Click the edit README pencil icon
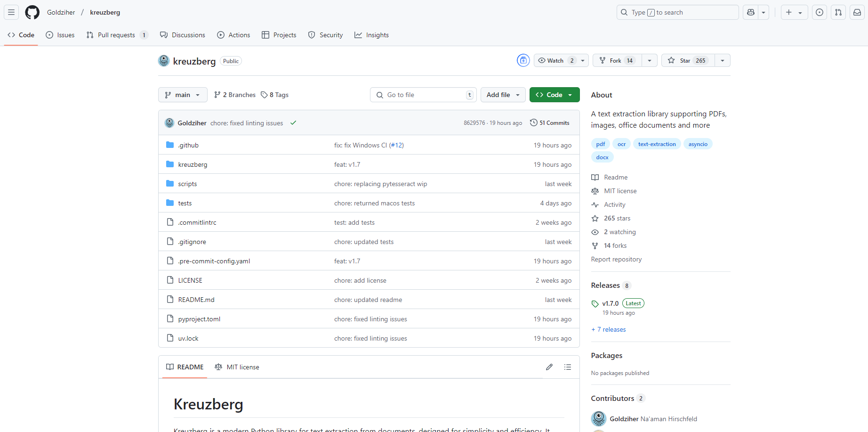 pyautogui.click(x=549, y=367)
